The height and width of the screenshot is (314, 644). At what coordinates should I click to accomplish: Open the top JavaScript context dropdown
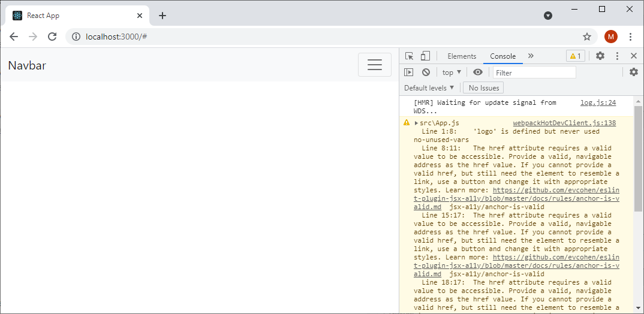(452, 73)
